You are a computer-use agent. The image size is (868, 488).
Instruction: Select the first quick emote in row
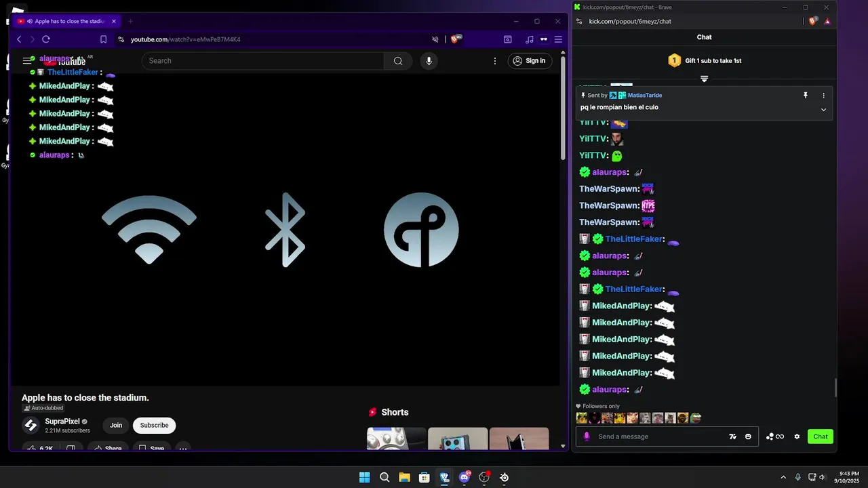(582, 418)
